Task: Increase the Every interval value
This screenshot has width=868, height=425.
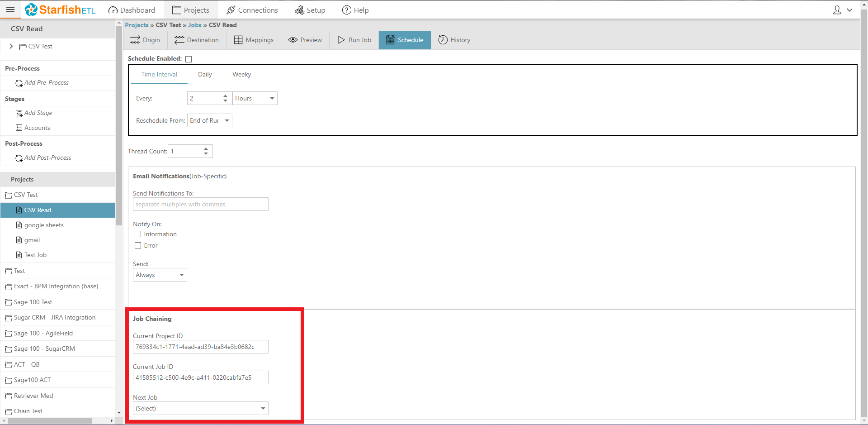Action: (225, 96)
